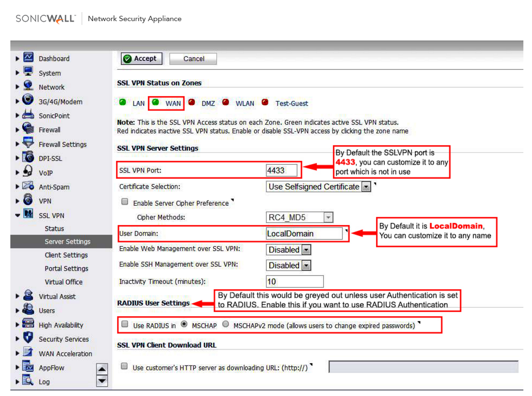Click the System monitor icon
This screenshot has width=532, height=396.
pyautogui.click(x=28, y=72)
